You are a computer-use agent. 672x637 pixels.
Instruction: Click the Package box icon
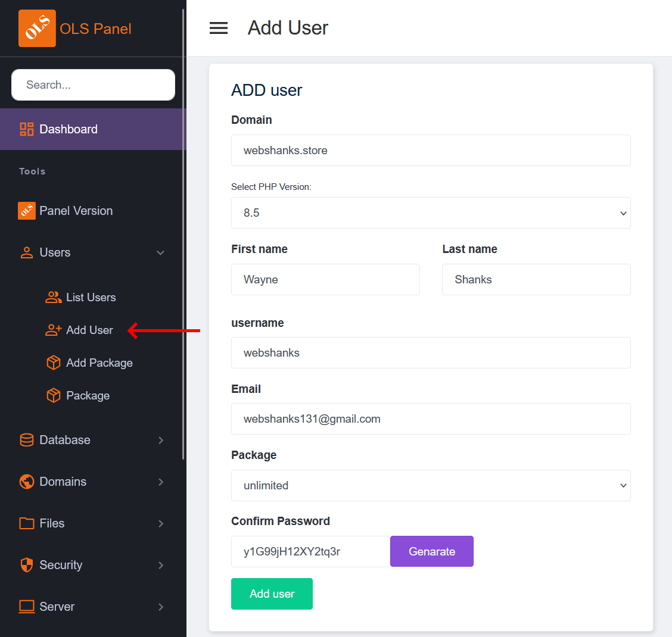coord(54,395)
